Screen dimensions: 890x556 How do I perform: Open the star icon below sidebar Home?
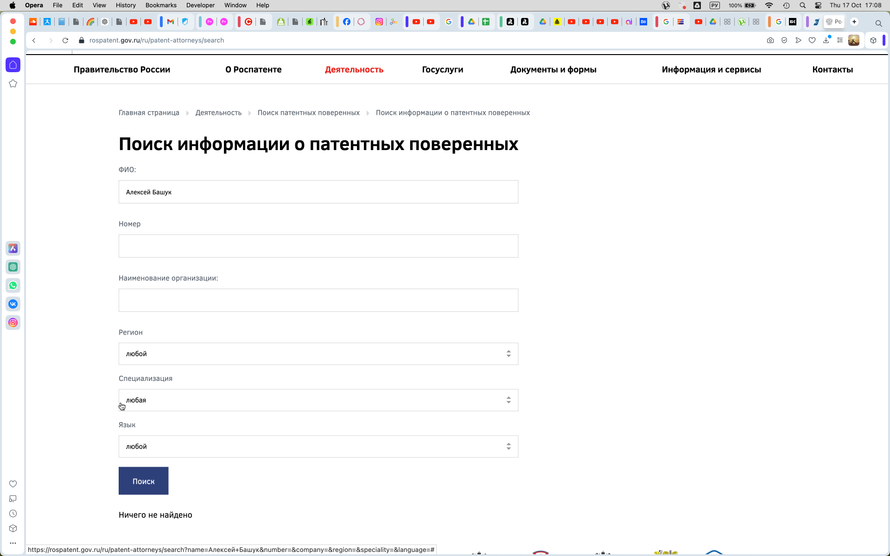click(x=13, y=83)
